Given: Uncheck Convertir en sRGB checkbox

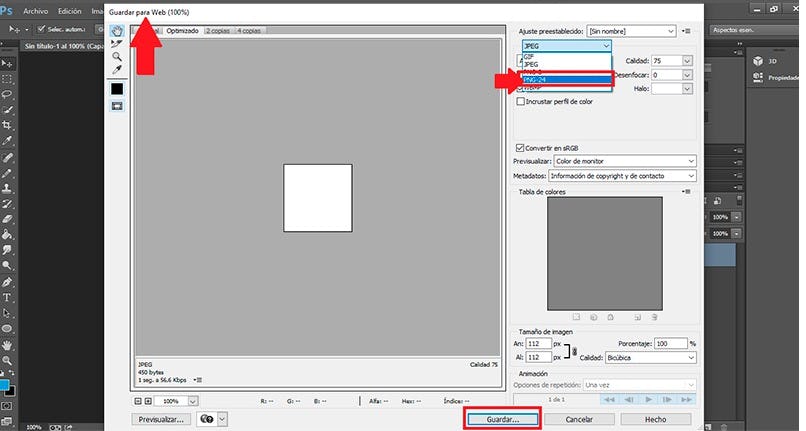Looking at the screenshot, I should [520, 148].
